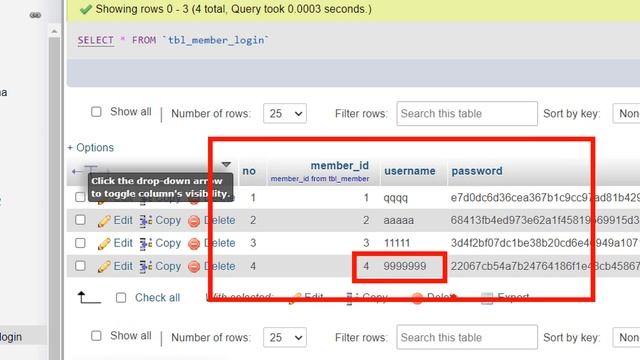
Task: Select the checkbox for row 1 (qqqq)
Action: tap(80, 197)
